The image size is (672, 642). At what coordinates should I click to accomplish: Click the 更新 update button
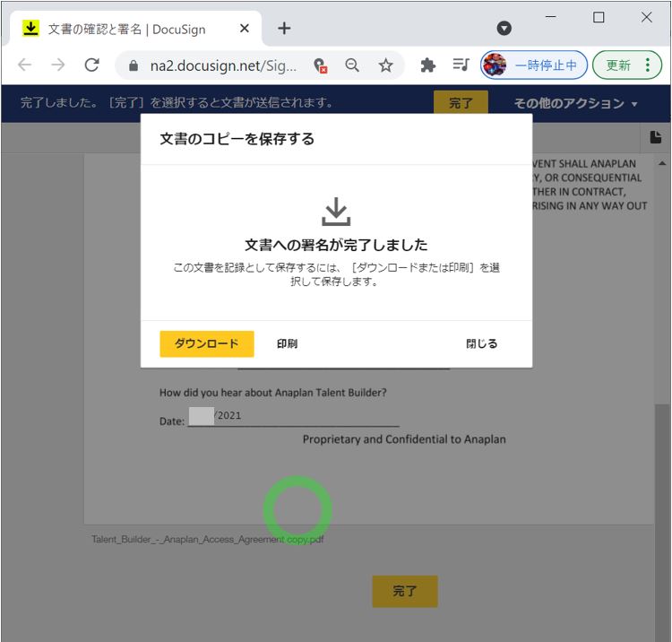click(x=627, y=65)
